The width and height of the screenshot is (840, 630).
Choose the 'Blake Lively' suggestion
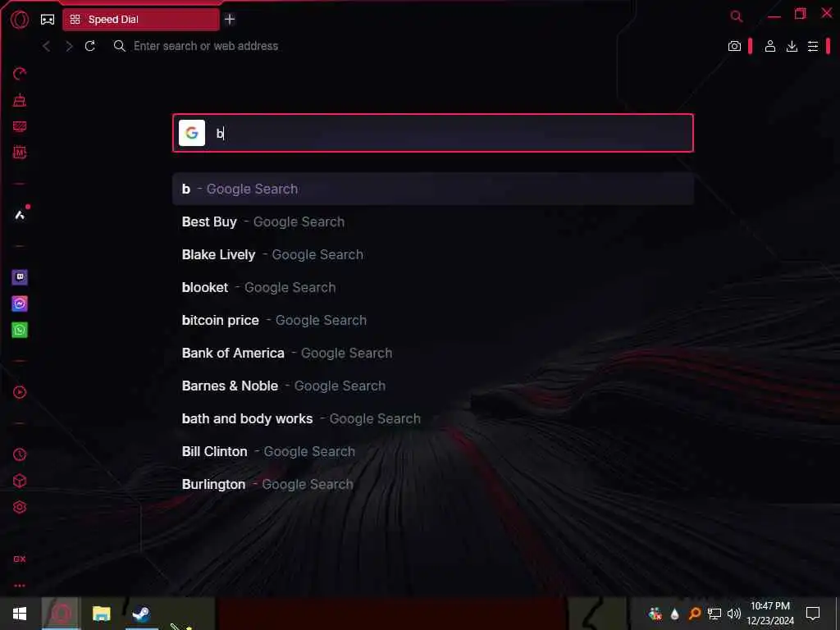click(433, 254)
